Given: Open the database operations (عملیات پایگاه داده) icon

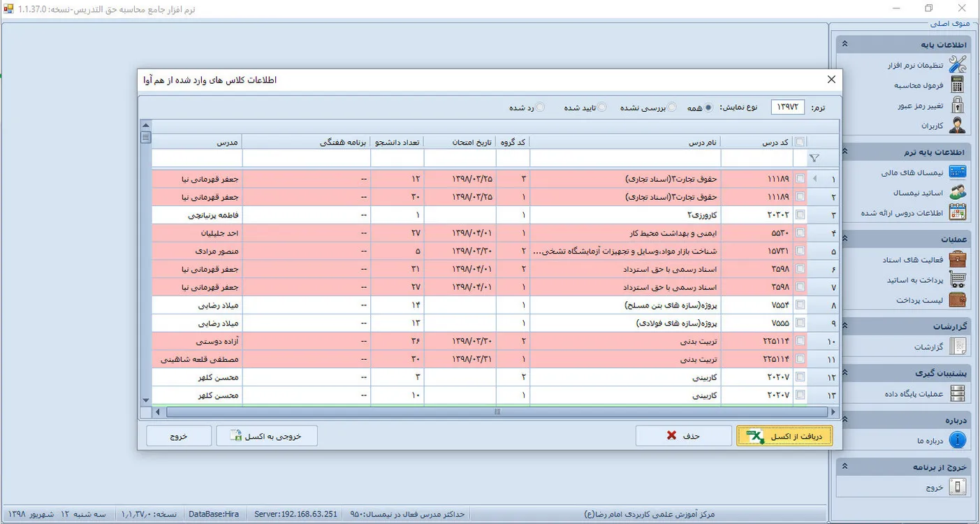Looking at the screenshot, I should (x=957, y=394).
